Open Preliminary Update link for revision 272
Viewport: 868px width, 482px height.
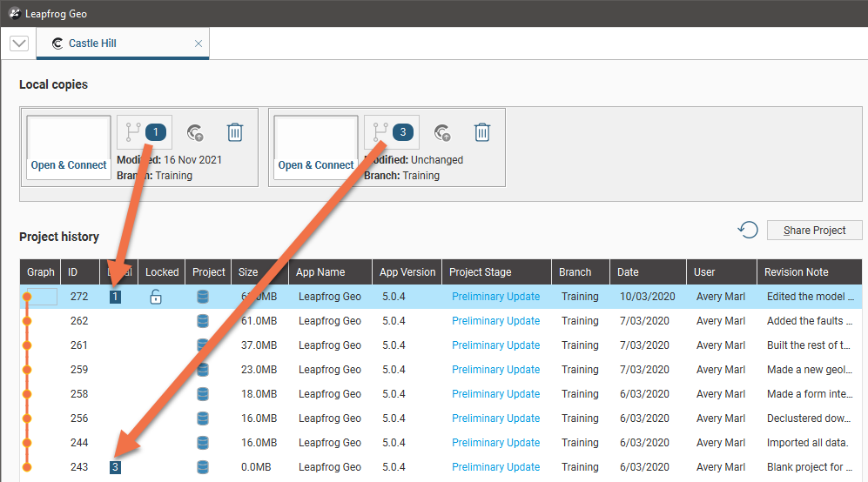(495, 297)
